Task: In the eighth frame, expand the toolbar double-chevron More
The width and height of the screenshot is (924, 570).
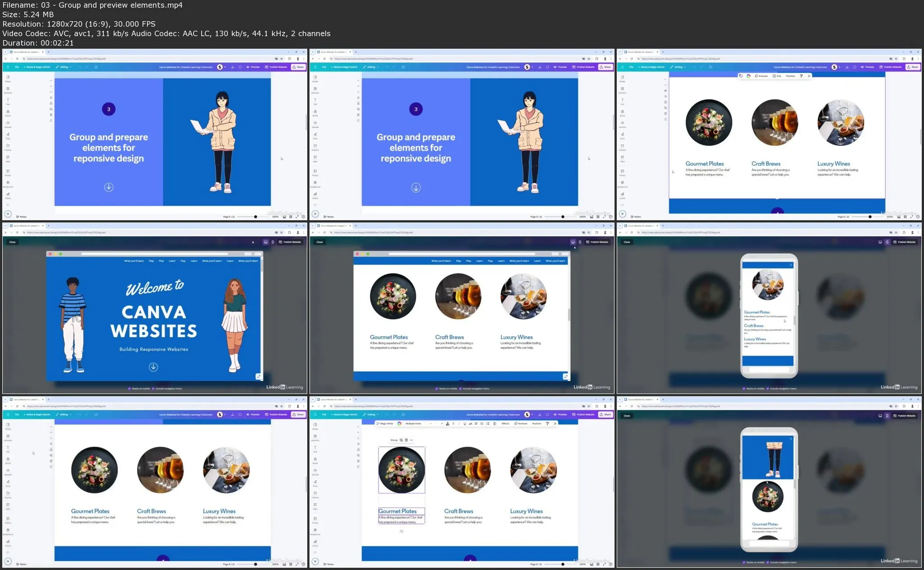Action: (x=555, y=423)
